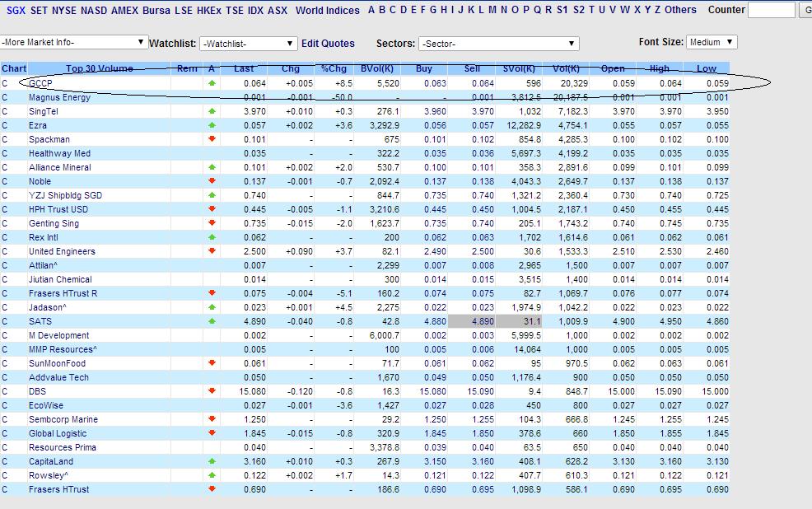
Task: Open the EcoWise counter
Action: pos(46,405)
